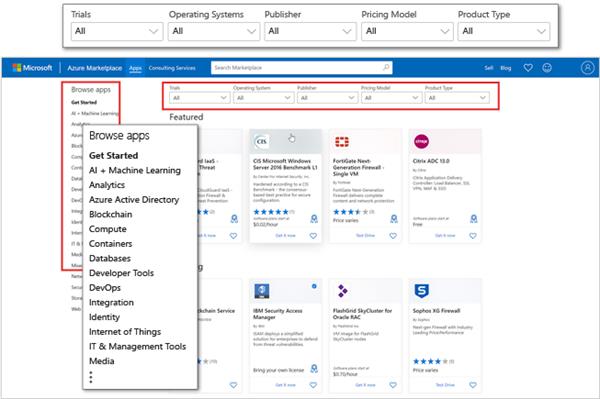Screen dimensions: 600x399
Task: Click Get it now on Citrix ADC card
Action: coord(445,236)
